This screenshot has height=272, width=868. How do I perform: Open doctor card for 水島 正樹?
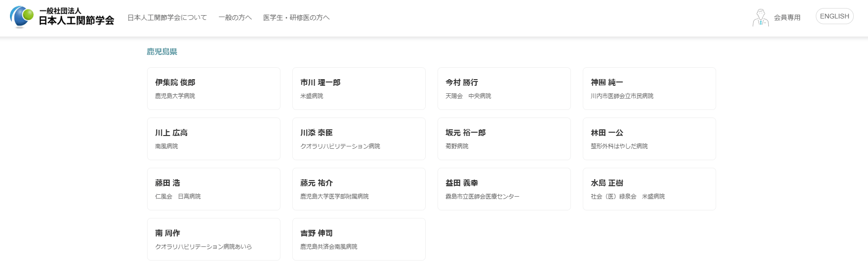[649, 189]
